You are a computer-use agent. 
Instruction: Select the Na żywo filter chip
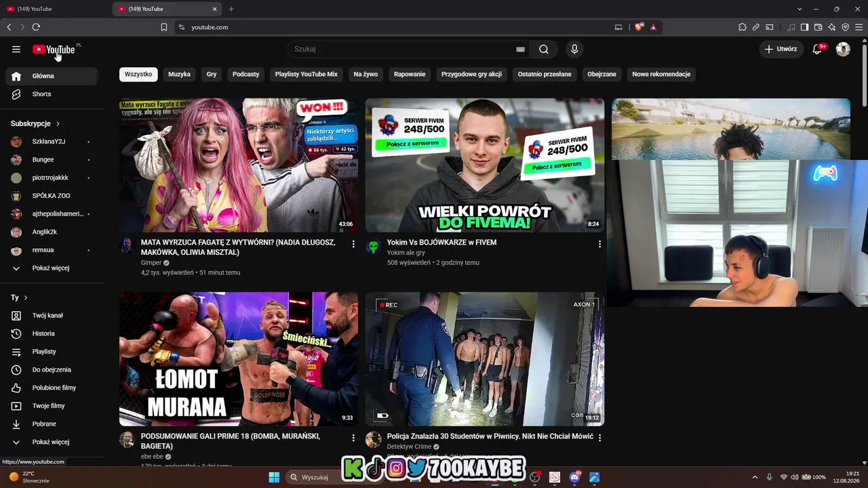(366, 74)
